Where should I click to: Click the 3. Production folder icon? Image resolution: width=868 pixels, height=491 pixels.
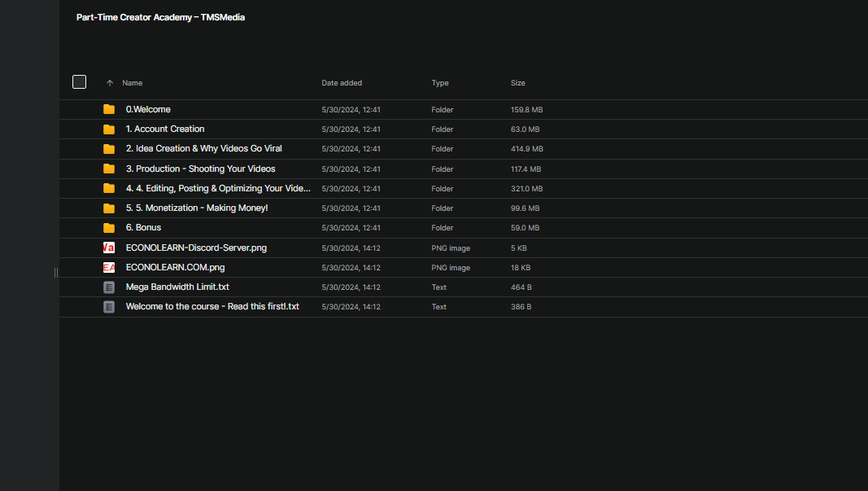(x=109, y=169)
